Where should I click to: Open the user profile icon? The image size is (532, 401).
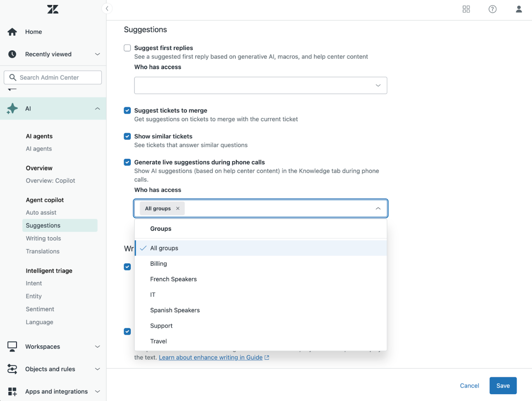point(519,9)
